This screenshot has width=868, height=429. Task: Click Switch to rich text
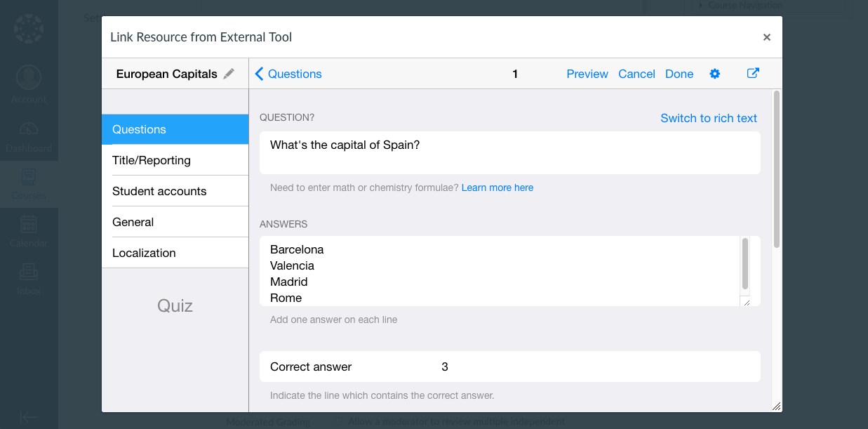[x=708, y=118]
